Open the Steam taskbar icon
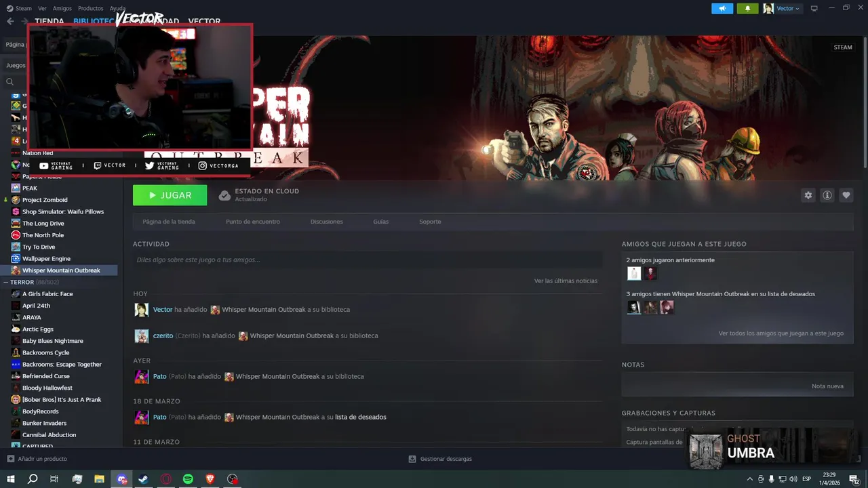The image size is (868, 488). coord(144,479)
